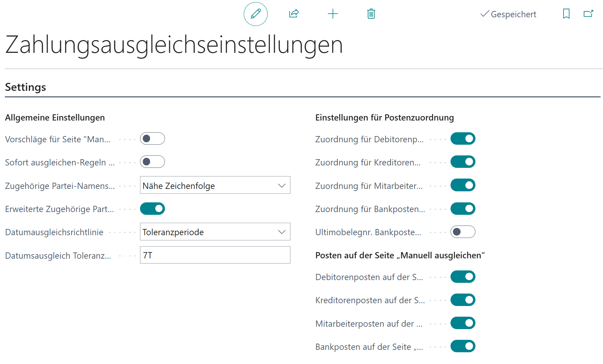Image resolution: width=603 pixels, height=364 pixels.
Task: Turn off Zuordnung für Debitorenposten toggle
Action: pyautogui.click(x=463, y=139)
